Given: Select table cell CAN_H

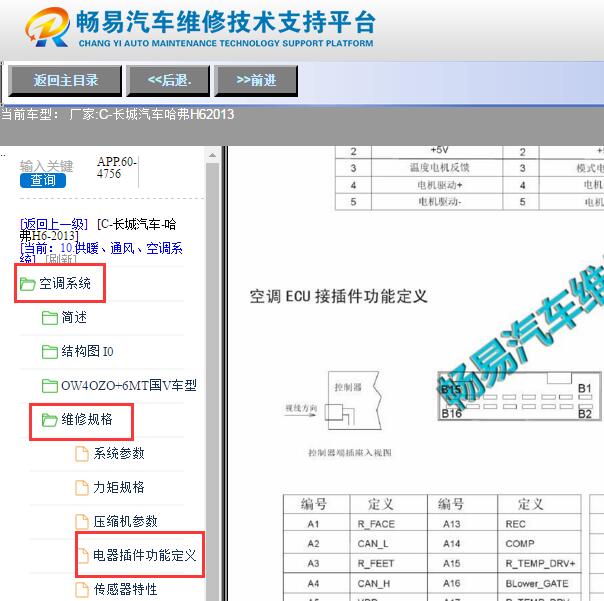Looking at the screenshot, I should (x=388, y=583).
